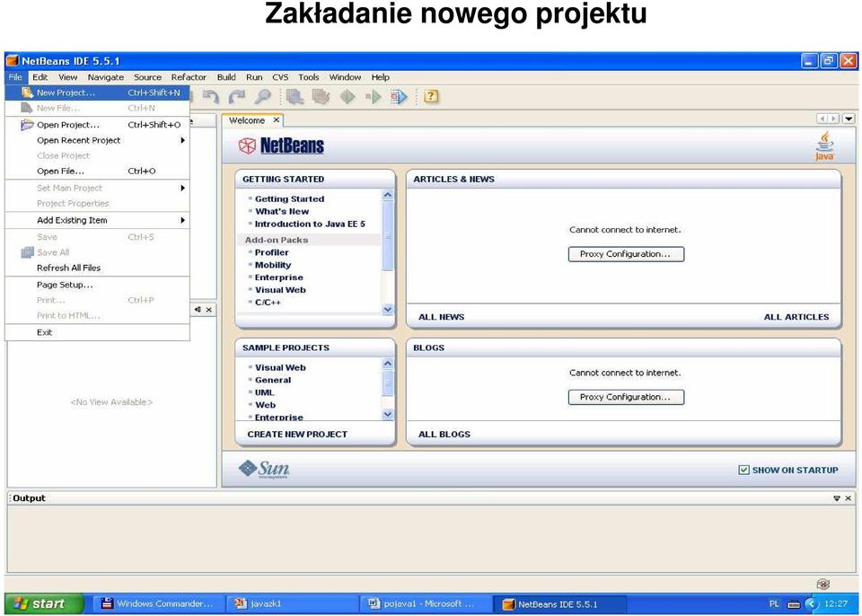Screen dimensions: 862x616
Task: Pin the left lower panel via its pin icon
Action: click(x=198, y=310)
